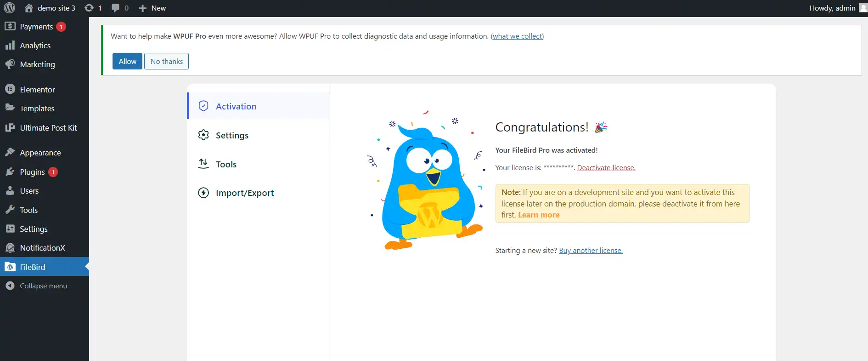Switch to FileBird Tools tab
The width and height of the screenshot is (868, 361).
coord(259,164)
